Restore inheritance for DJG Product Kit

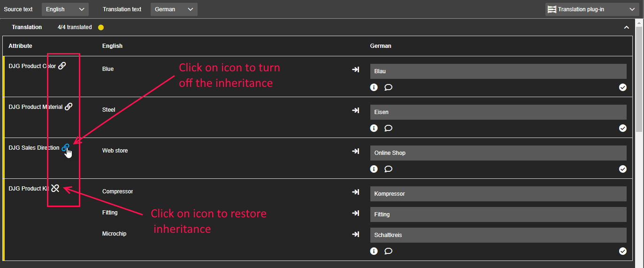[55, 188]
